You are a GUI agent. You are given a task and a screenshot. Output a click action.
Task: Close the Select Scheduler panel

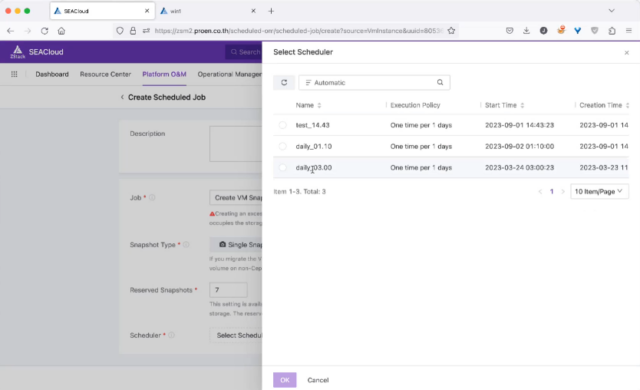click(x=627, y=53)
